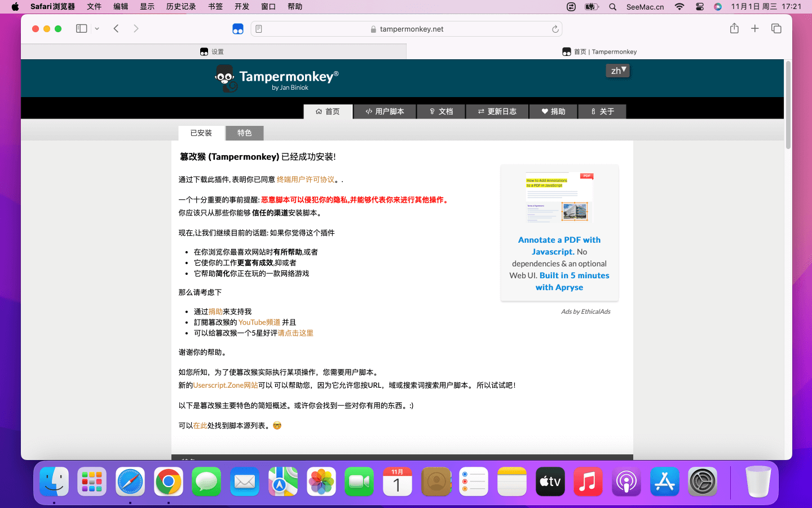The height and width of the screenshot is (508, 812).
Task: Open Mail from the Dock
Action: 245,481
